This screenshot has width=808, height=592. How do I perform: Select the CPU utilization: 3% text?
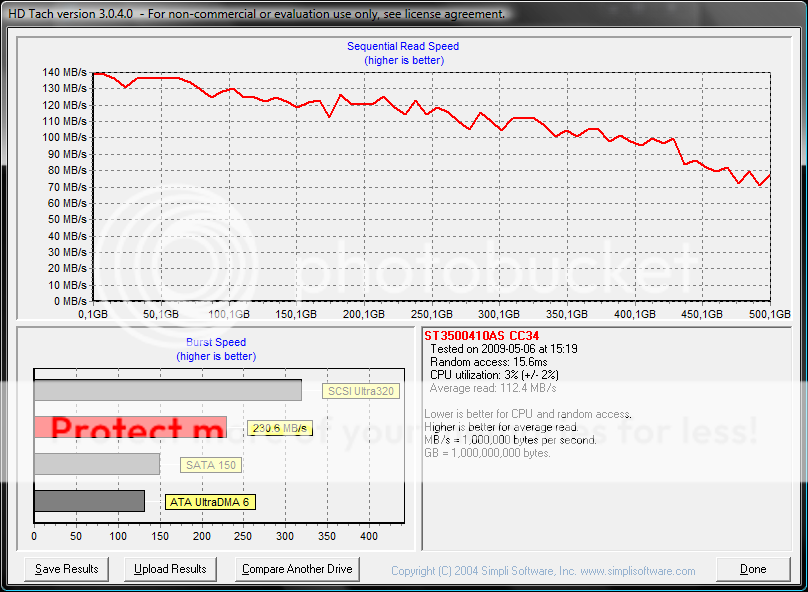[x=494, y=375]
